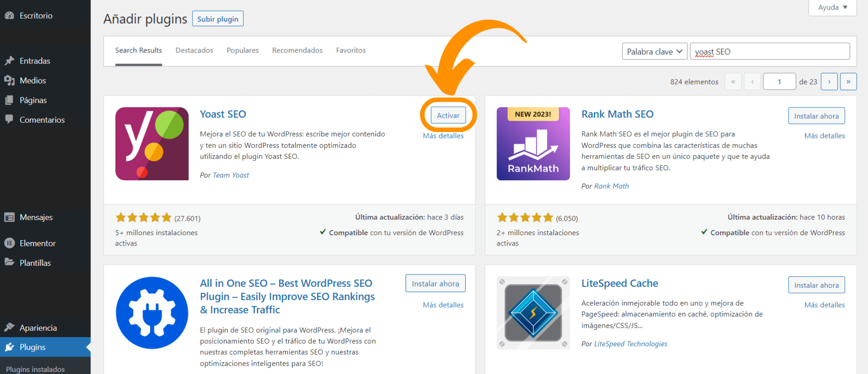Click the LiteSpeed Cache plugin logo
The image size is (868, 374).
pos(533,313)
